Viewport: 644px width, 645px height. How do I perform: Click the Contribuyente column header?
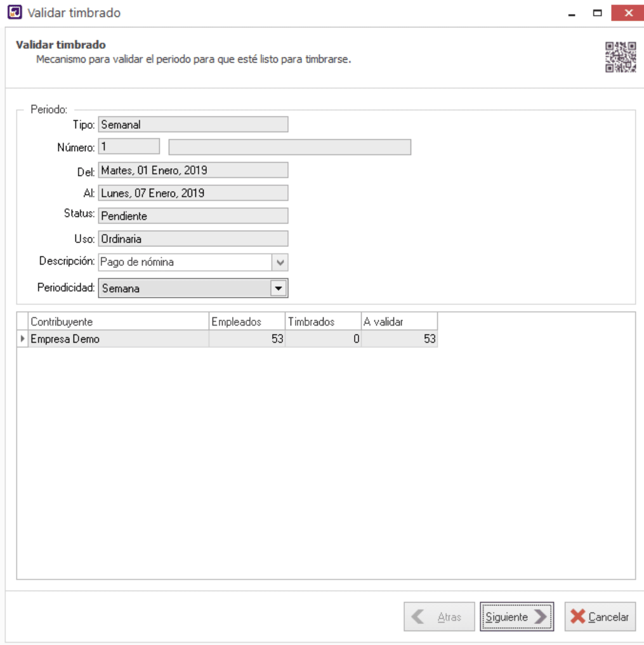click(118, 322)
